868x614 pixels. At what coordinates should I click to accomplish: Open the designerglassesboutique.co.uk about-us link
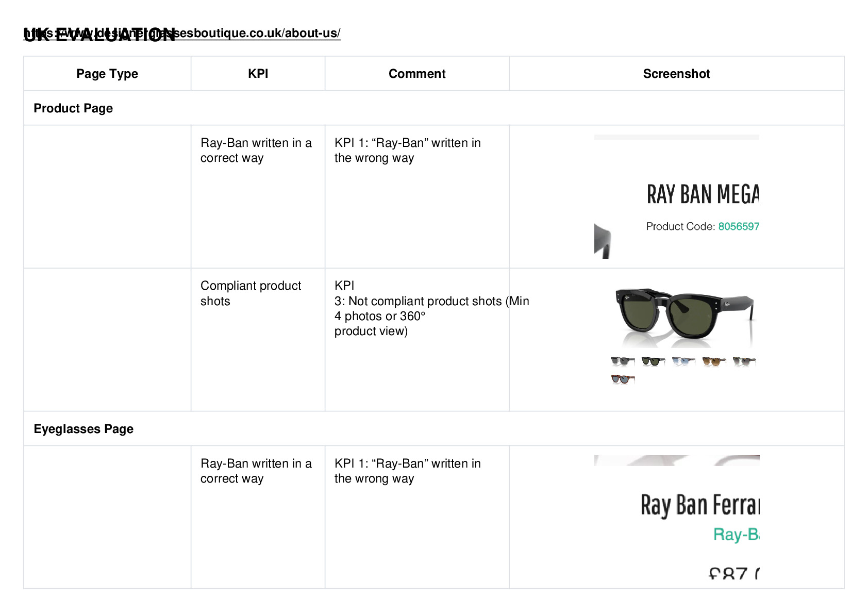coord(182,33)
